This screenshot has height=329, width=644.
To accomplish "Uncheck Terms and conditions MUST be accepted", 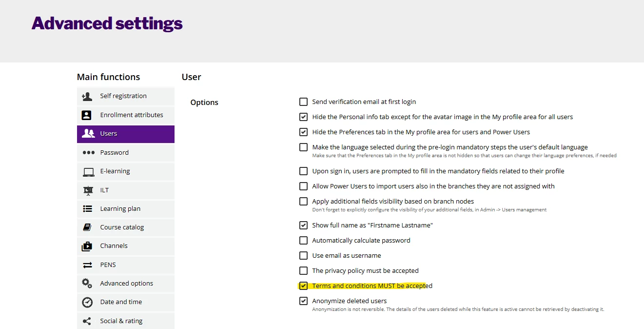I will pyautogui.click(x=304, y=286).
